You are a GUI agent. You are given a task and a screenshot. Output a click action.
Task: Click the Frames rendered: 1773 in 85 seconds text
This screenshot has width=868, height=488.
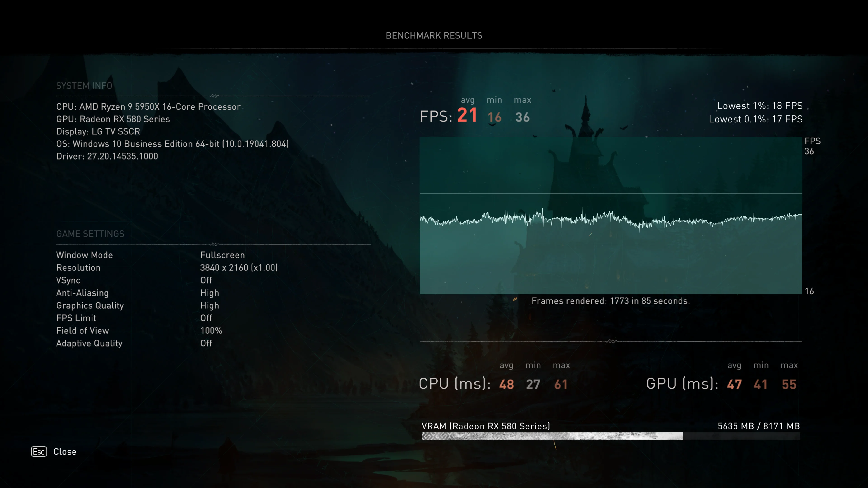click(611, 301)
